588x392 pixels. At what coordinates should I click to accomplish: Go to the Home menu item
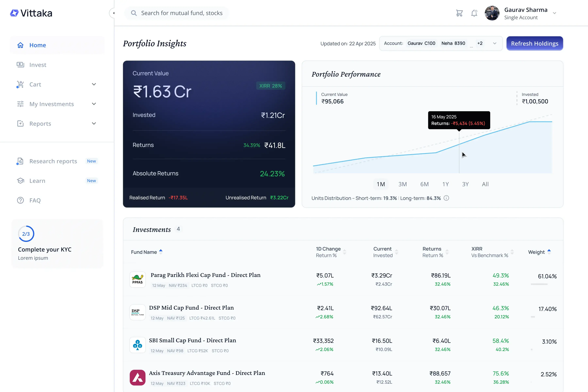tap(57, 45)
